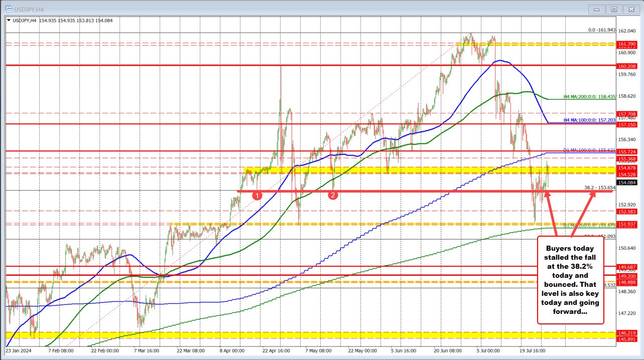
Task: Select the 'Buyers today stalled' annotation box
Action: [571, 280]
